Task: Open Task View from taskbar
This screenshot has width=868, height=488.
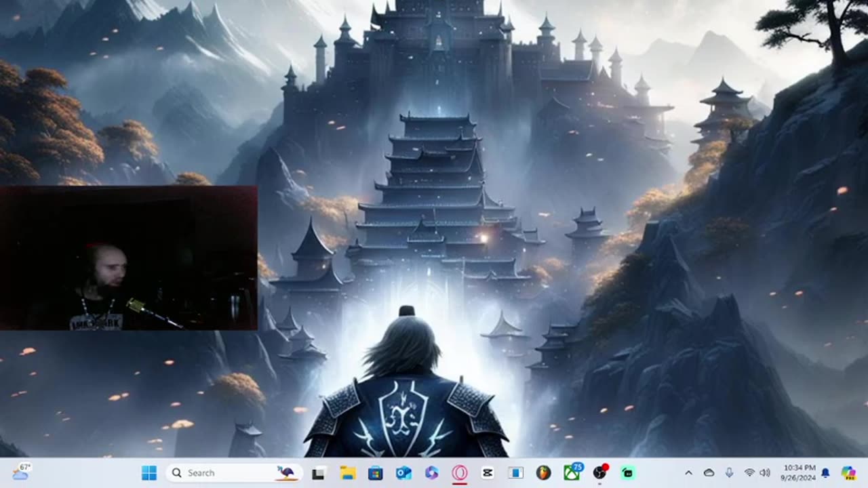Action: [318, 473]
